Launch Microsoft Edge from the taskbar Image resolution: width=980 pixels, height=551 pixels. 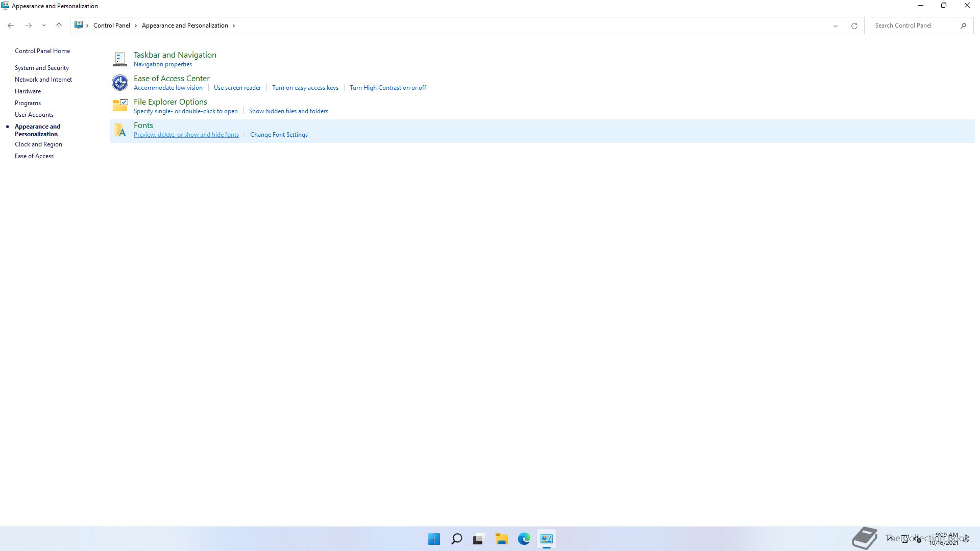(524, 539)
